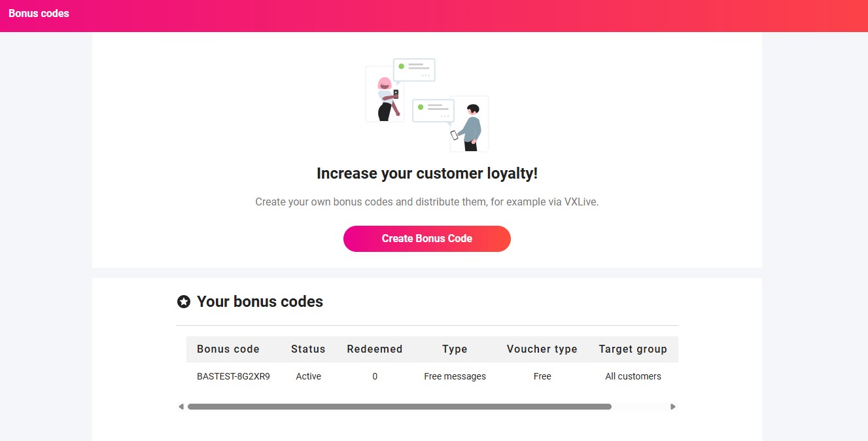This screenshot has width=868, height=441.
Task: Select the Bonus code column header
Action: click(x=228, y=349)
